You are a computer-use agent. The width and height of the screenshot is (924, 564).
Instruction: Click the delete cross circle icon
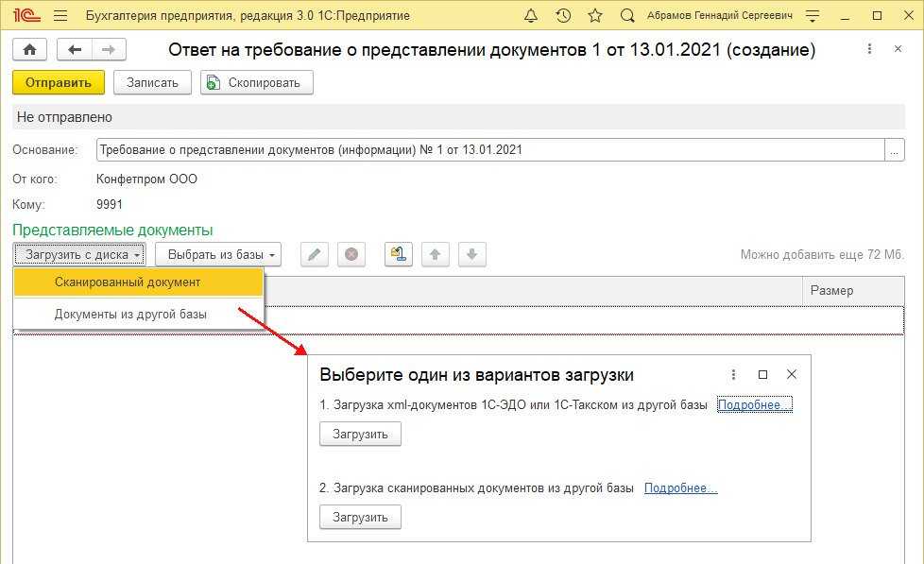click(x=351, y=254)
